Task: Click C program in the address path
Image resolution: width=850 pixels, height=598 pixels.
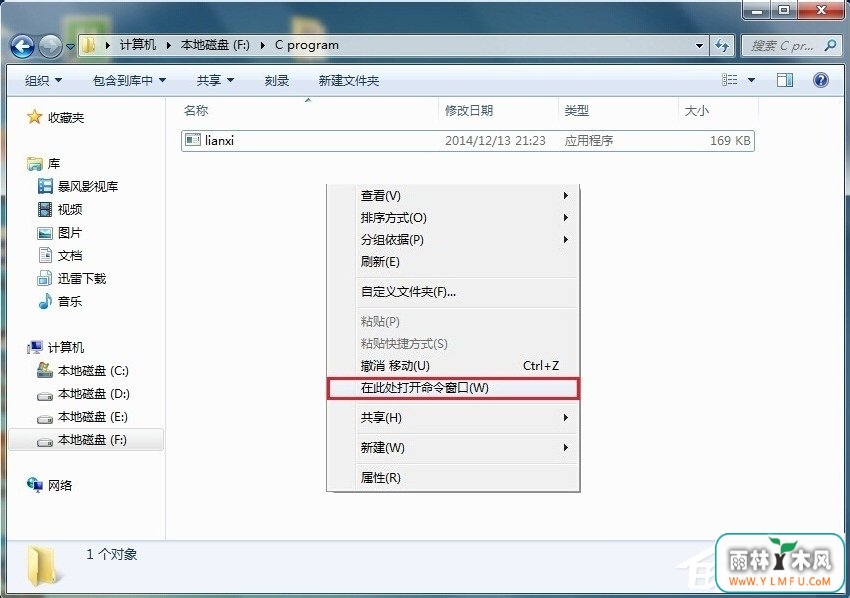Action: coord(307,45)
